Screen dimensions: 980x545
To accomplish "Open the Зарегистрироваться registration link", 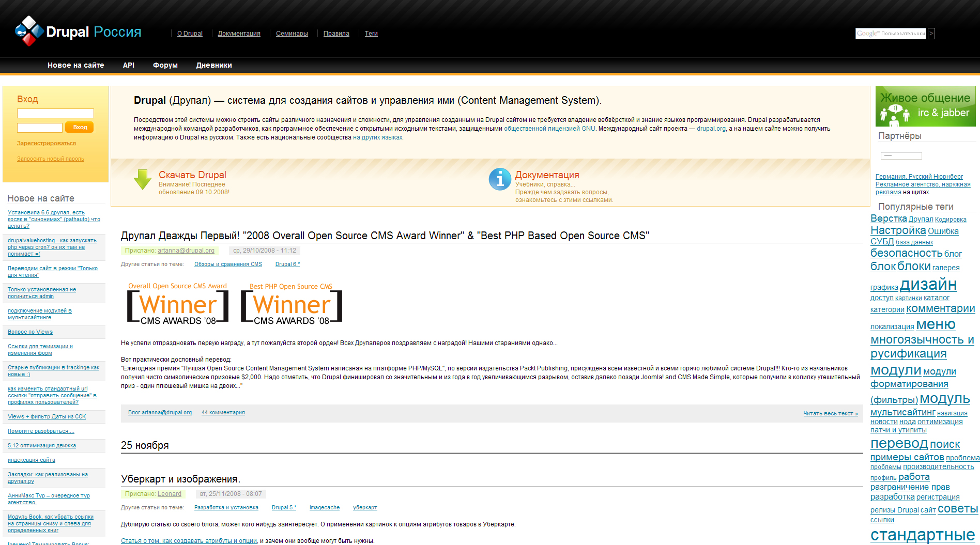I will tap(47, 143).
